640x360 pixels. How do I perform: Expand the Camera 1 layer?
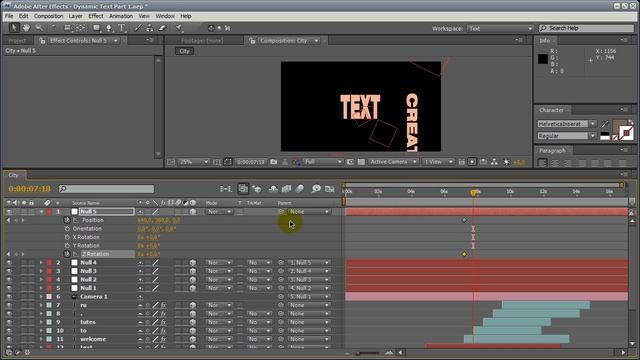(x=41, y=297)
